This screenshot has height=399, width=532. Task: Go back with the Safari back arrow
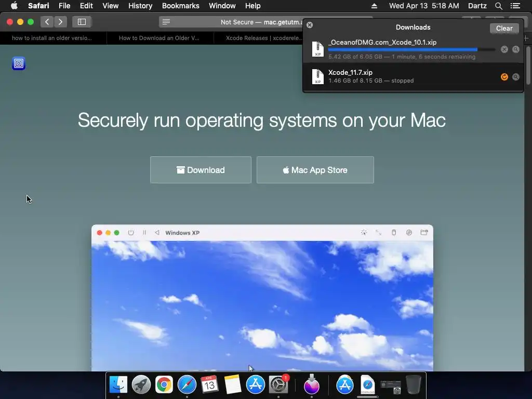click(x=47, y=22)
